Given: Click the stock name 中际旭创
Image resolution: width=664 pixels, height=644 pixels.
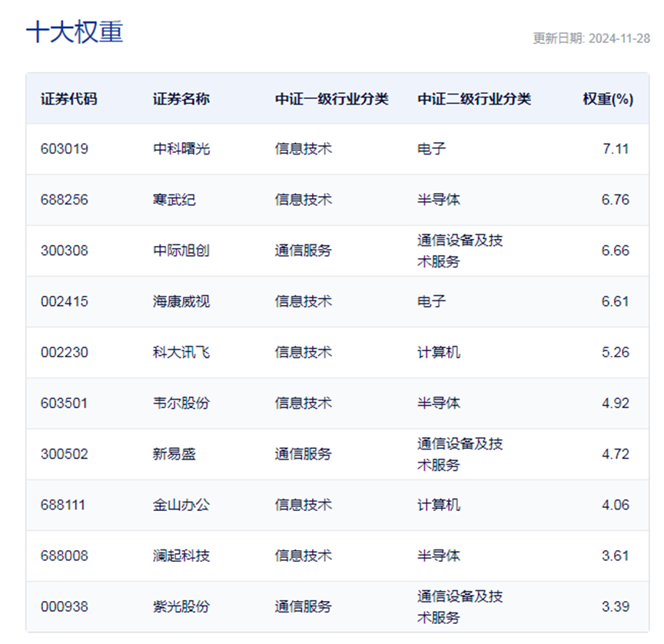Looking at the screenshot, I should pos(181,251).
